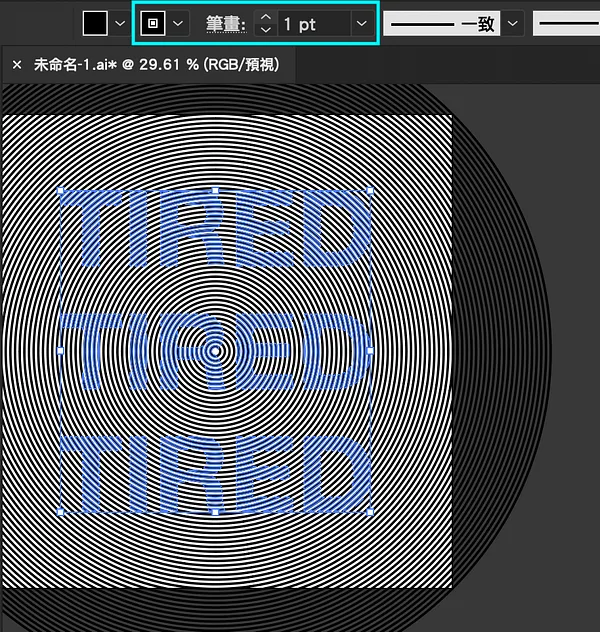Viewport: 600px width, 632px height.
Task: Click the top-right selection handle
Action: pyautogui.click(x=370, y=191)
